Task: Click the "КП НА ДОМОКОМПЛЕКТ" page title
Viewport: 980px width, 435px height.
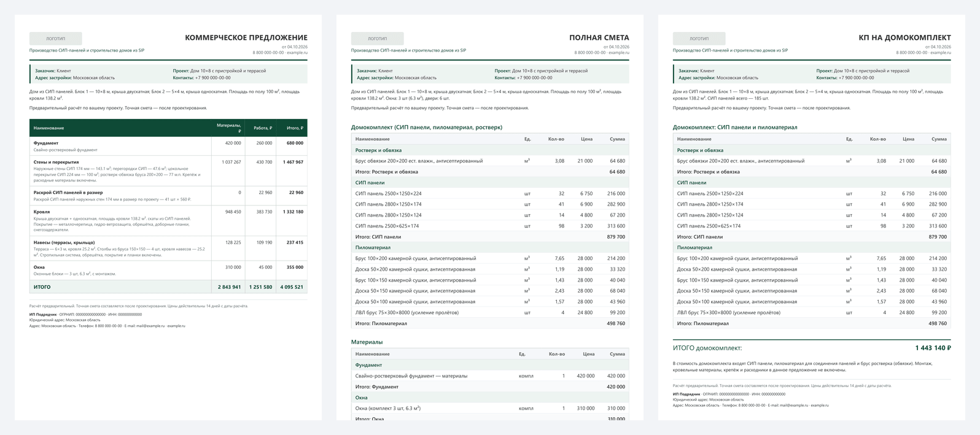Action: (904, 38)
